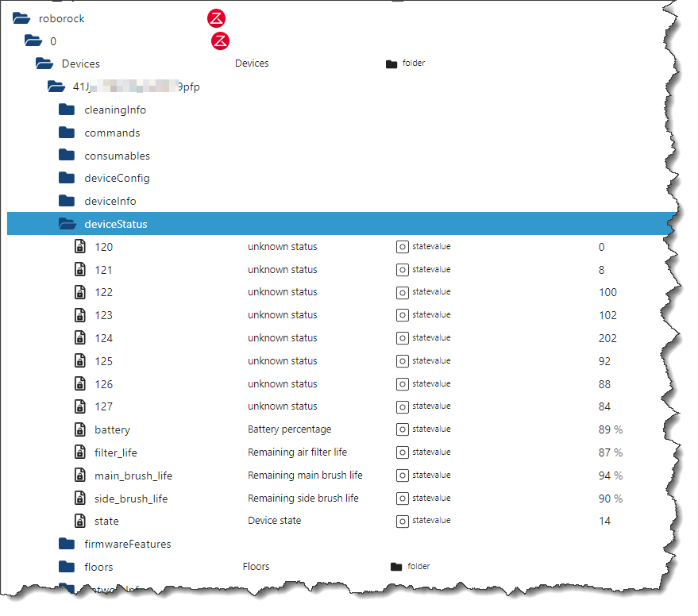This screenshot has height=616, width=698.
Task: Click 'Remaining side brush life' description
Action: pyautogui.click(x=303, y=498)
